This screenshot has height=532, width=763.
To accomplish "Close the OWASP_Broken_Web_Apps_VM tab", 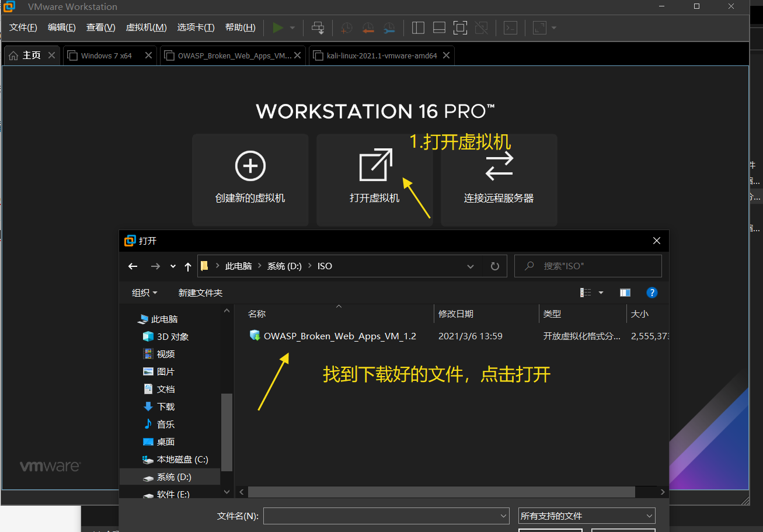I will 298,55.
